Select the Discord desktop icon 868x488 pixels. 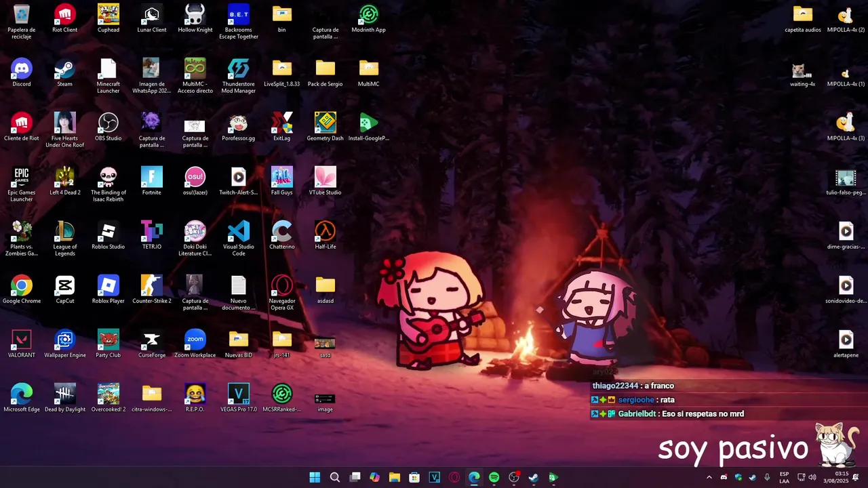click(x=22, y=73)
